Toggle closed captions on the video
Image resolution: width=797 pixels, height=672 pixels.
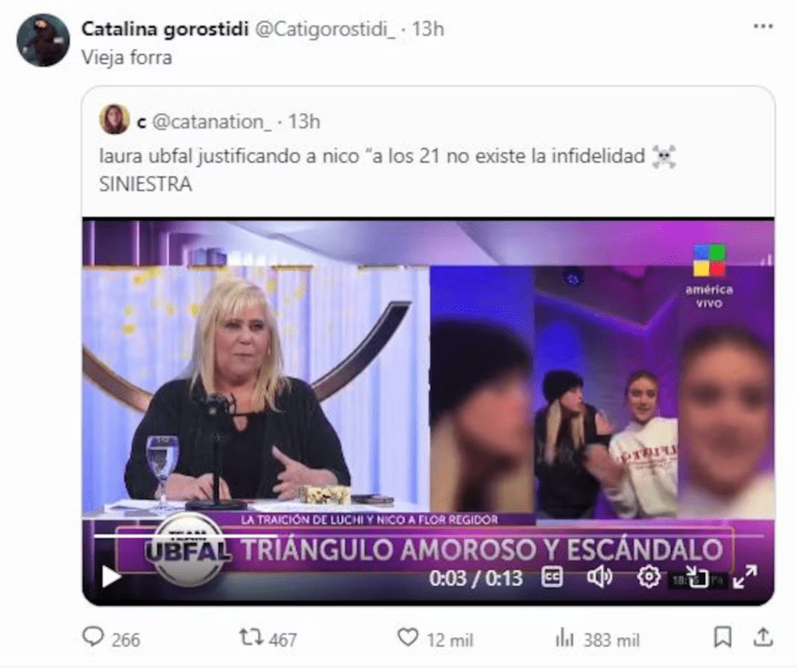(552, 577)
